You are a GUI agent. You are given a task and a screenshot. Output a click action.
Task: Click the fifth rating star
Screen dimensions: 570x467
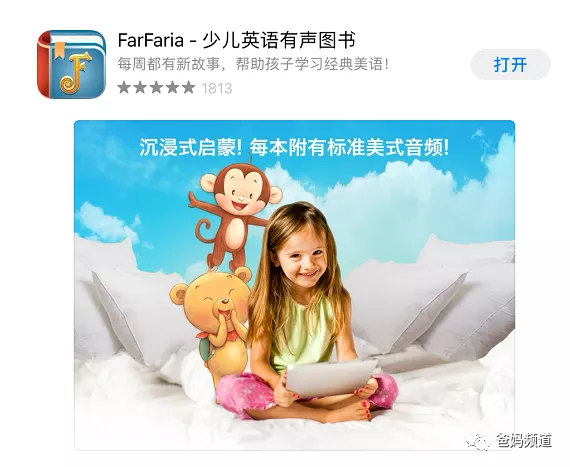[x=188, y=88]
